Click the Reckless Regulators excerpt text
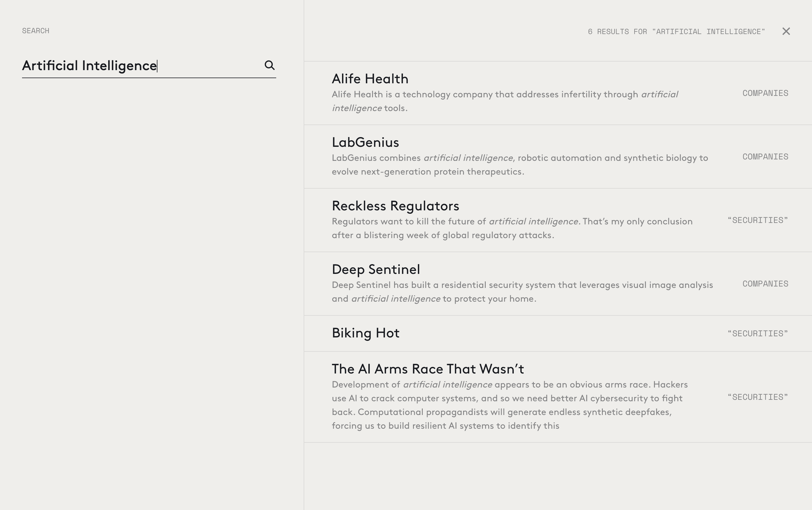Viewport: 812px width, 510px height. coord(512,228)
